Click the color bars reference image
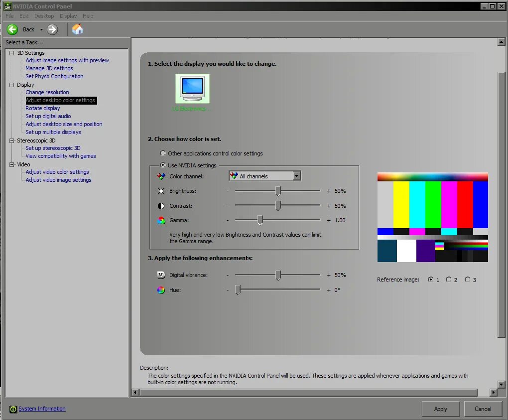Viewport: 508px width, 420px height. pos(432,217)
